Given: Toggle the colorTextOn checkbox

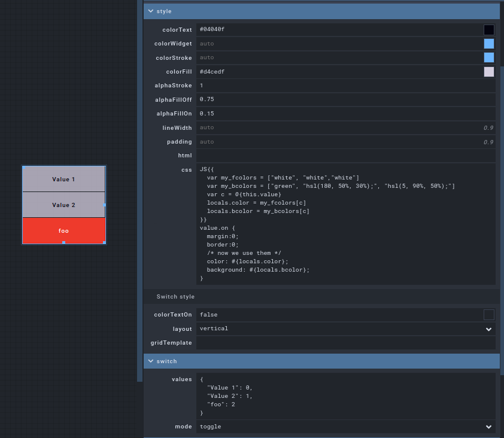Looking at the screenshot, I should 489,315.
